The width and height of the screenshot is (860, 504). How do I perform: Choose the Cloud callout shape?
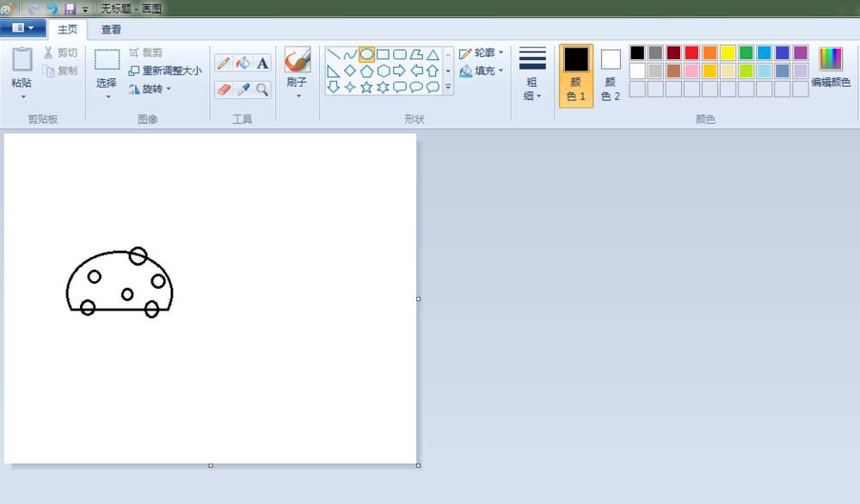point(433,87)
